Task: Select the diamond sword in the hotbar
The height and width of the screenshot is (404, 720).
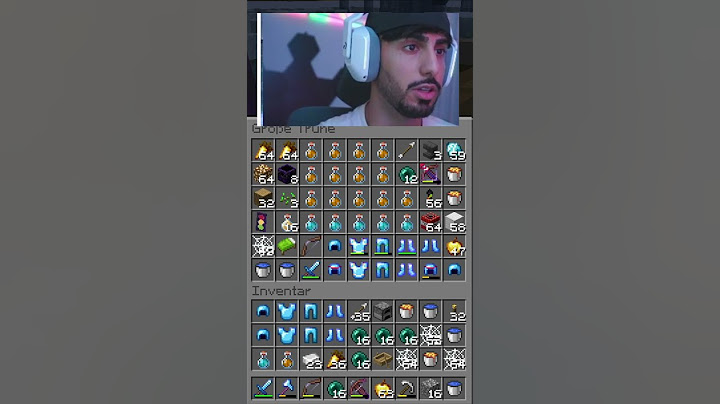Action: (x=263, y=388)
